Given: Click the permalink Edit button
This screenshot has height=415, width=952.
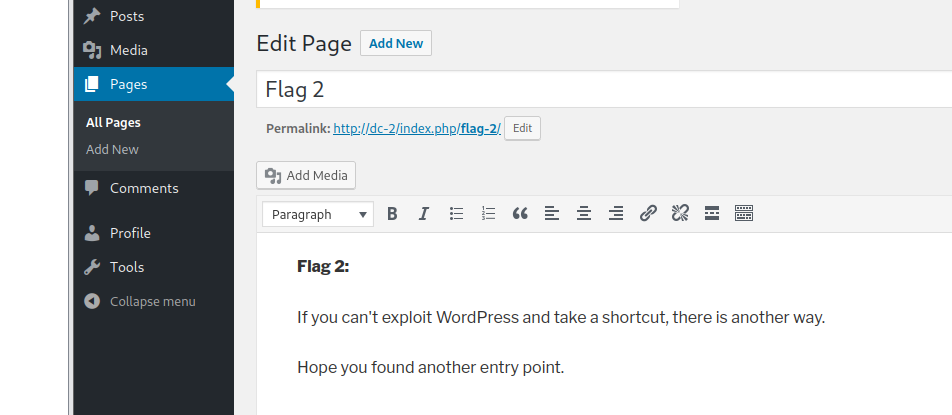Looking at the screenshot, I should click(x=522, y=128).
